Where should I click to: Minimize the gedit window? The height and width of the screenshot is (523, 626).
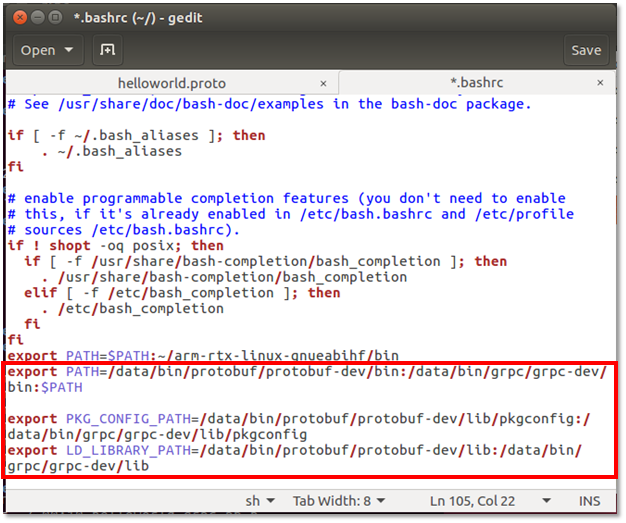pos(38,18)
